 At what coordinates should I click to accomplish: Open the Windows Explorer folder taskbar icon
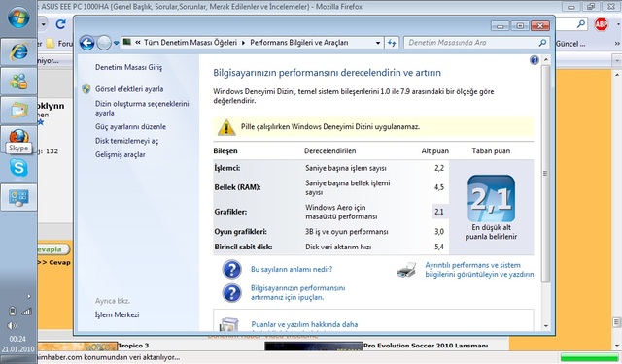coord(18,110)
